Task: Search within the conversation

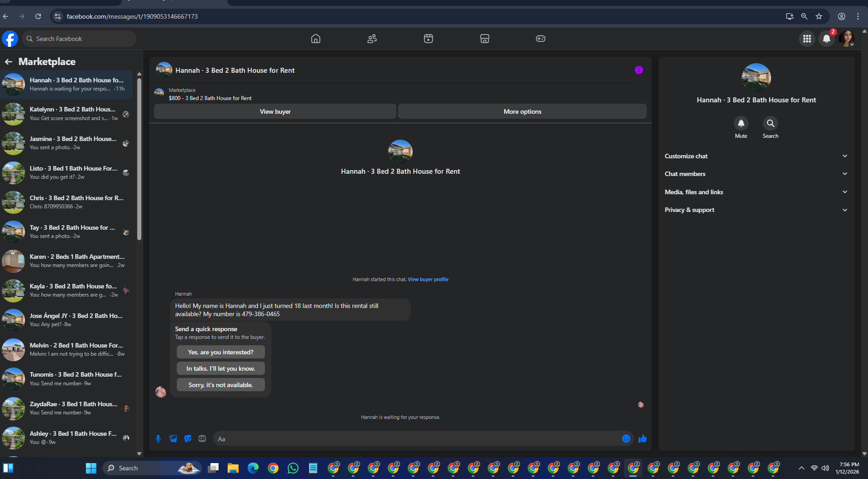Action: (x=770, y=123)
